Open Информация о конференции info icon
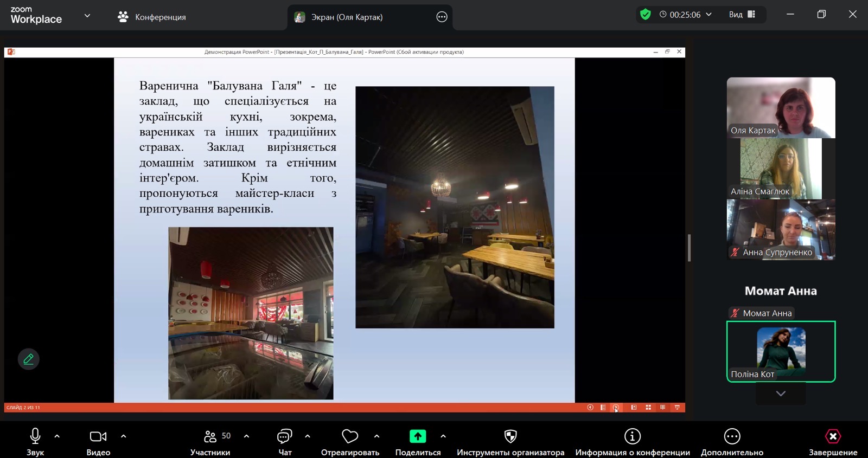Image resolution: width=868 pixels, height=458 pixels. [633, 437]
